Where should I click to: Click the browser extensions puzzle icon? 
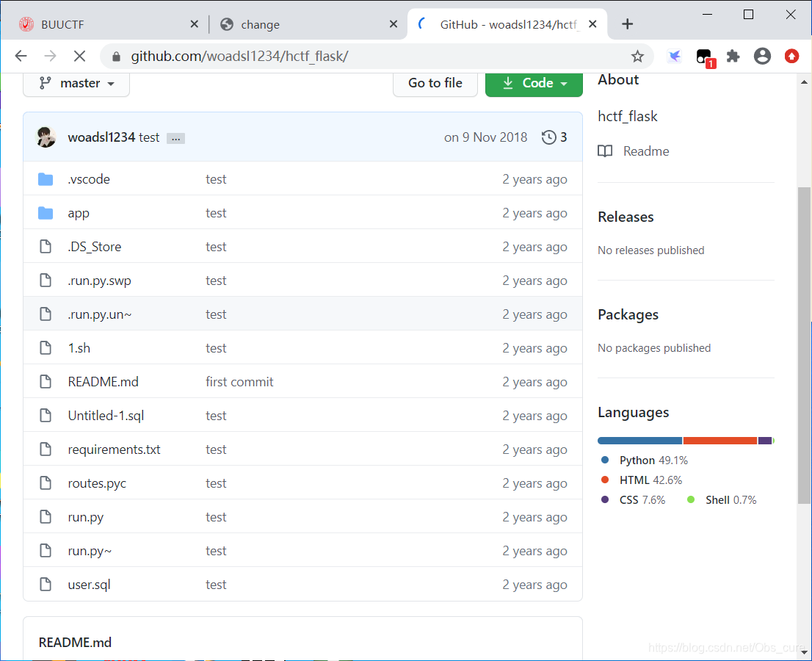733,57
